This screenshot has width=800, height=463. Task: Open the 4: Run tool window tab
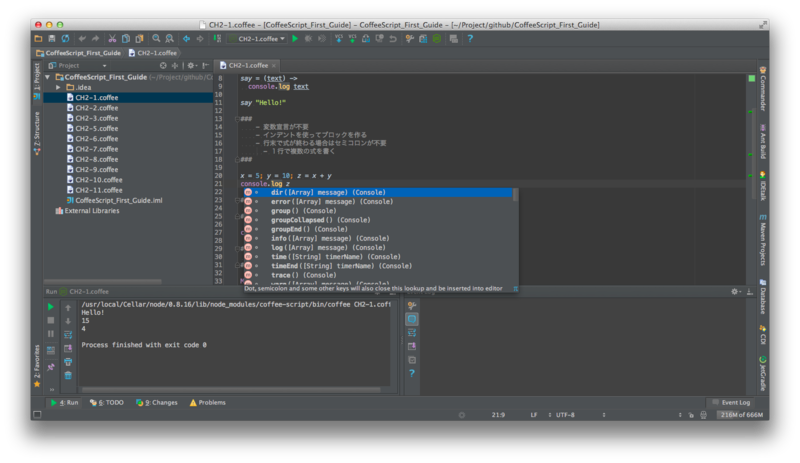coord(64,403)
